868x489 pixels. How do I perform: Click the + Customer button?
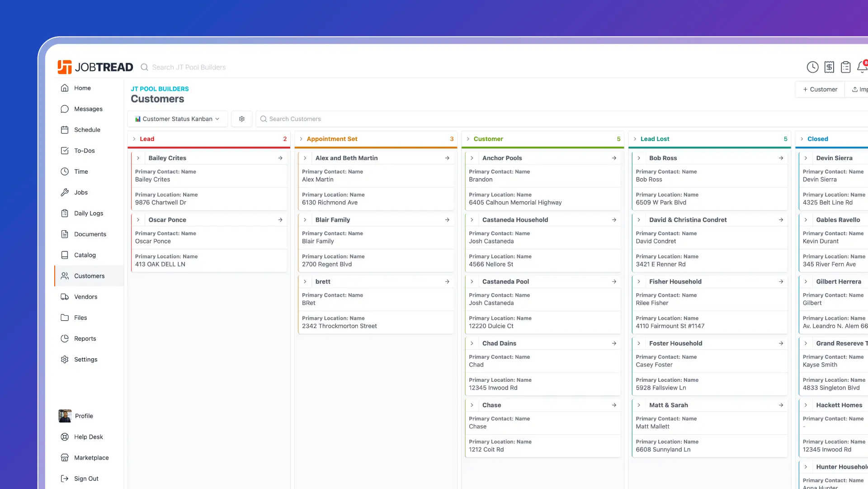click(x=820, y=90)
